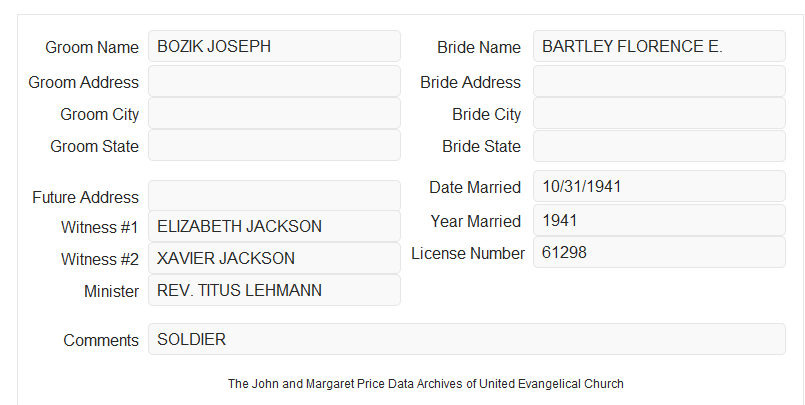Select the empty Groom Address field
Viewport: 805px width, 405px height.
[274, 81]
